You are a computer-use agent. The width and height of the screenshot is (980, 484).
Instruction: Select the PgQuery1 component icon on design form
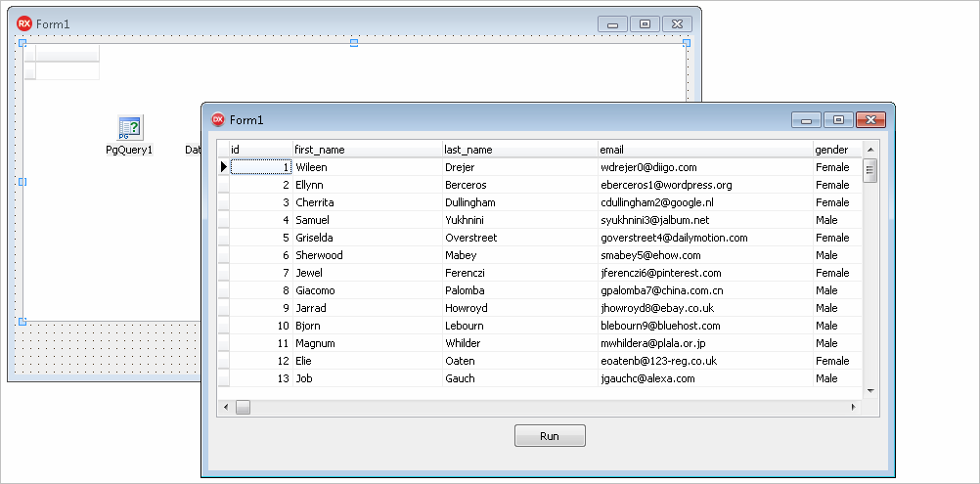130,127
